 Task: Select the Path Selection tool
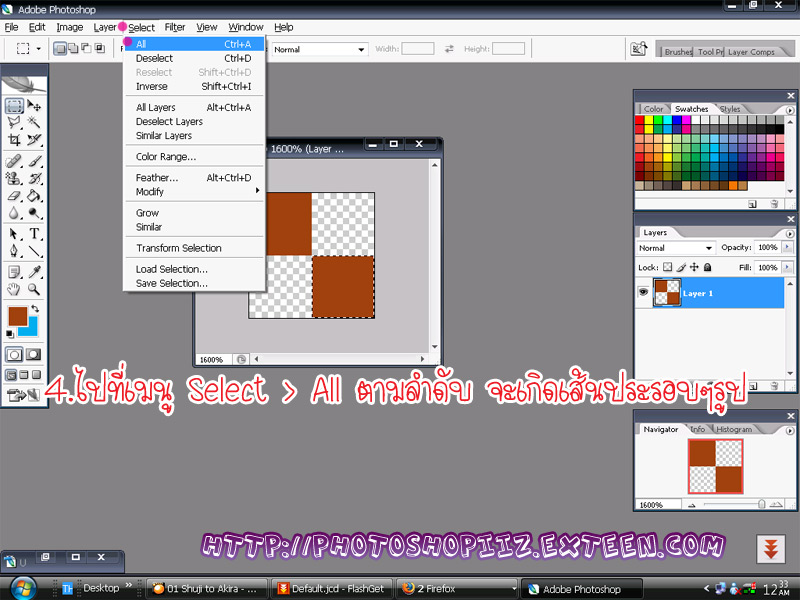coord(14,234)
